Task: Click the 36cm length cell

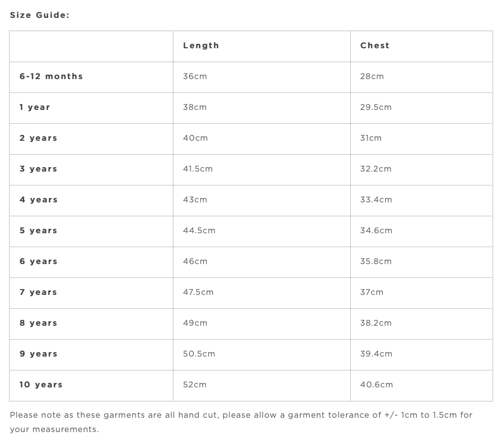Action: pyautogui.click(x=195, y=76)
